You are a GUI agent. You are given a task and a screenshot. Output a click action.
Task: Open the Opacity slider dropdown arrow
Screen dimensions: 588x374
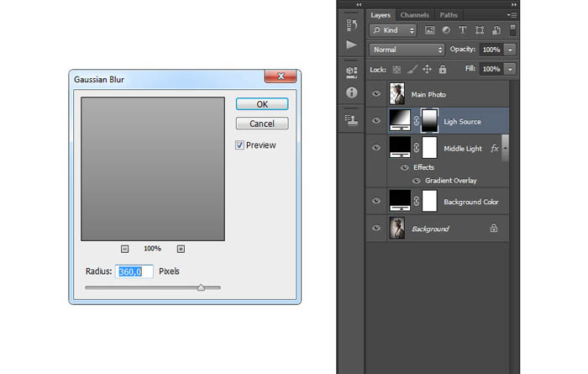(510, 50)
